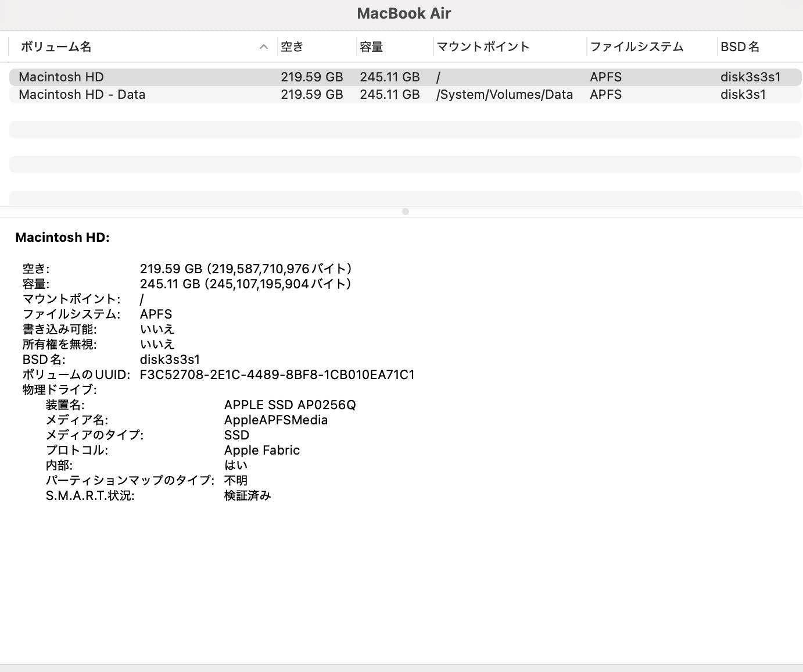Sort by the ファイルシステム column header
The height and width of the screenshot is (672, 803).
pos(637,47)
